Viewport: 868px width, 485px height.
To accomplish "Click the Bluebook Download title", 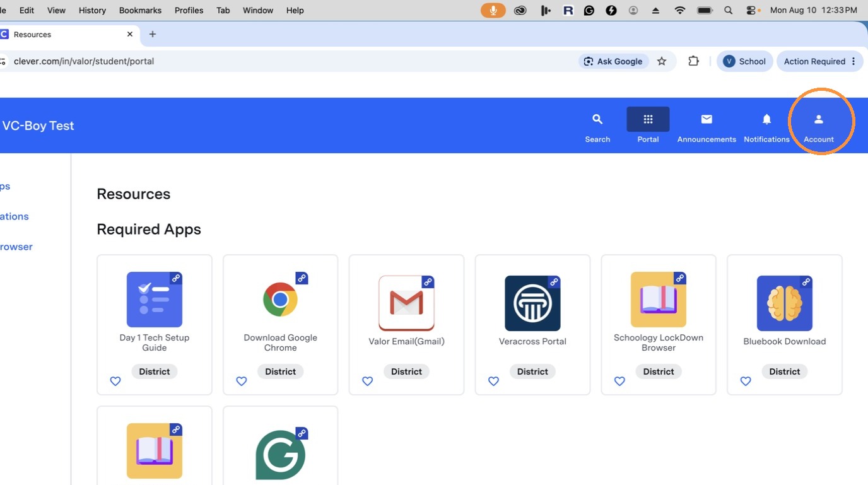I will pos(785,341).
